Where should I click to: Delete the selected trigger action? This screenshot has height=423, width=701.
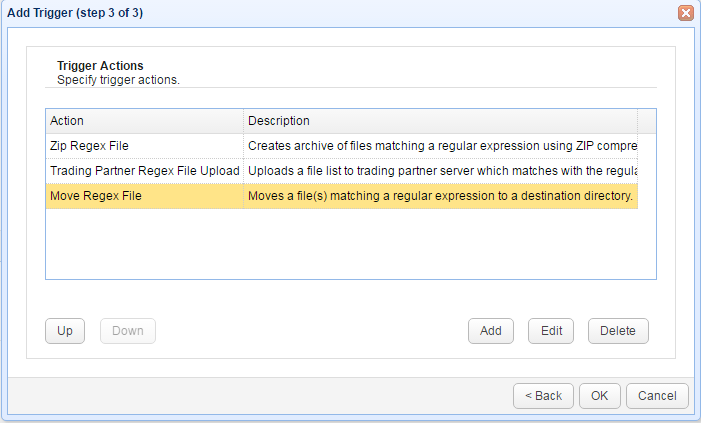[x=618, y=331]
